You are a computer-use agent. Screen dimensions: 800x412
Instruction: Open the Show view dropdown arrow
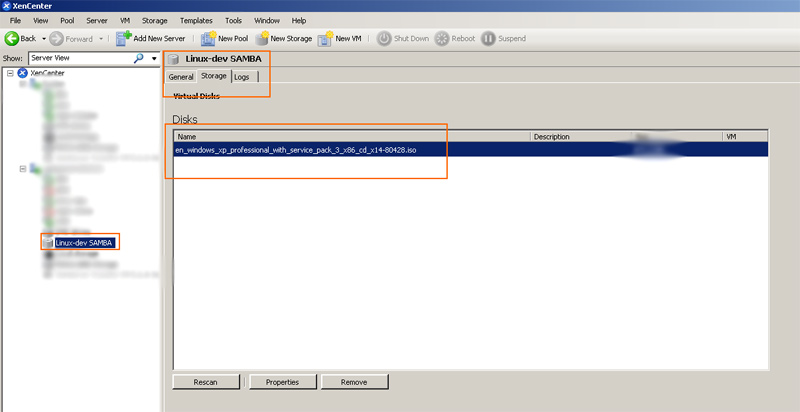click(154, 59)
